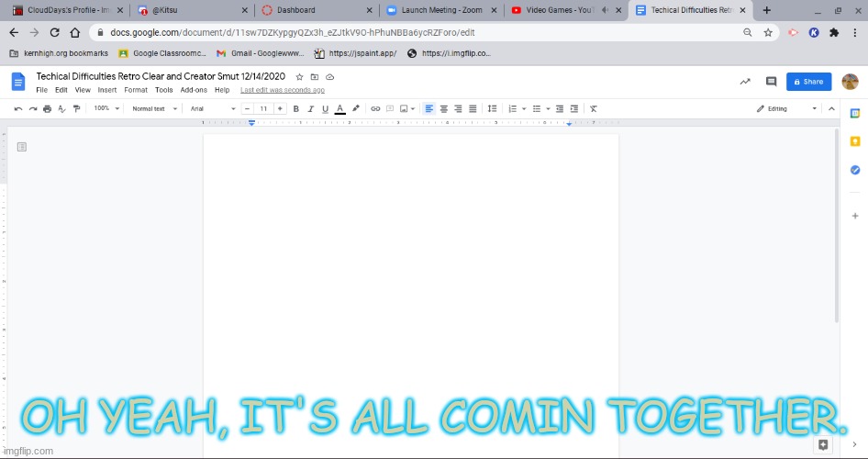Open Tasks in side panel
Image resolution: width=868 pixels, height=459 pixels.
point(855,170)
